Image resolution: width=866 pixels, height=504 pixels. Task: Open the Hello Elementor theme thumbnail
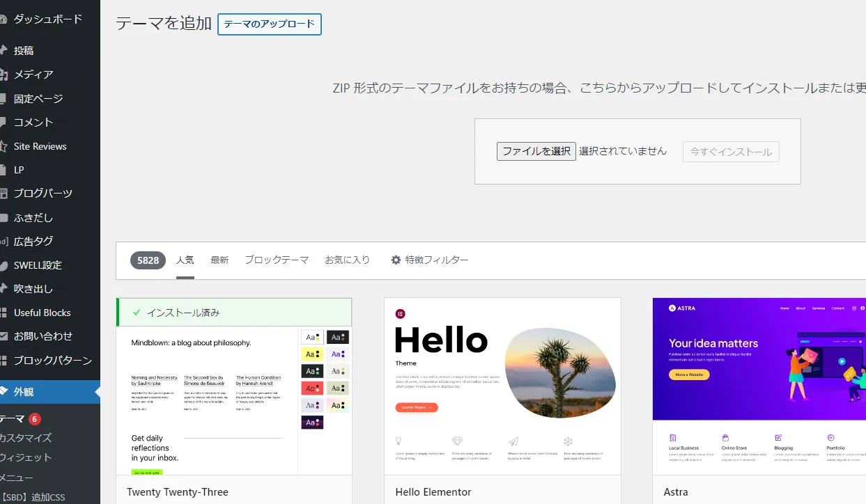click(x=502, y=386)
